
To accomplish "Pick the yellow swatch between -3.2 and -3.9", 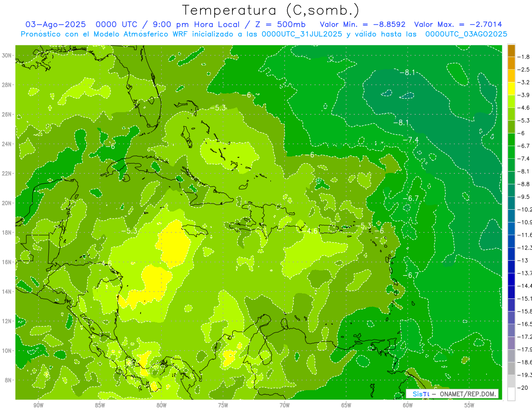I will [511, 89].
